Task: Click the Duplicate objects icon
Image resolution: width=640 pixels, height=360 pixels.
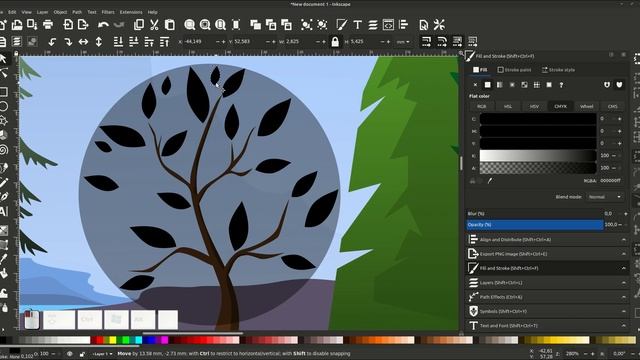Action: click(256, 25)
